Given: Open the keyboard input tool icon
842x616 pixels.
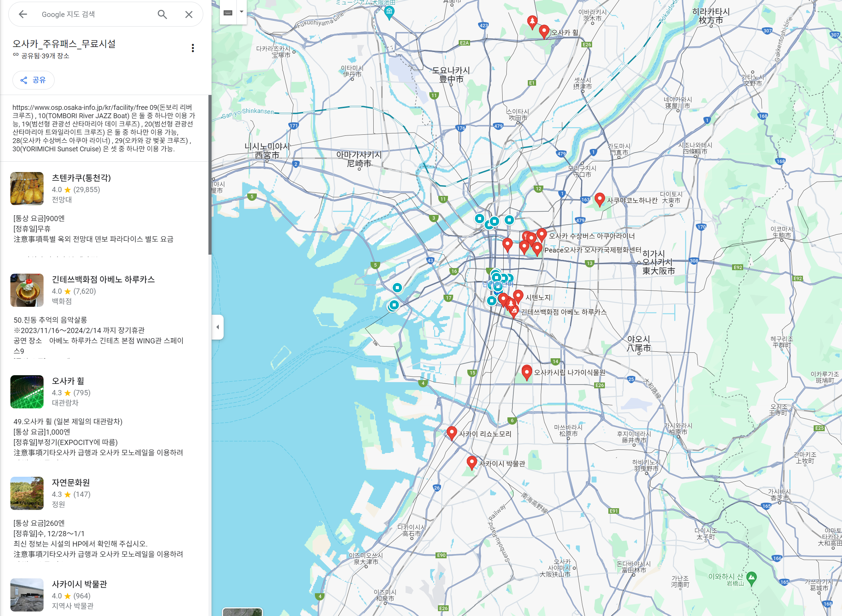Looking at the screenshot, I should pos(228,12).
